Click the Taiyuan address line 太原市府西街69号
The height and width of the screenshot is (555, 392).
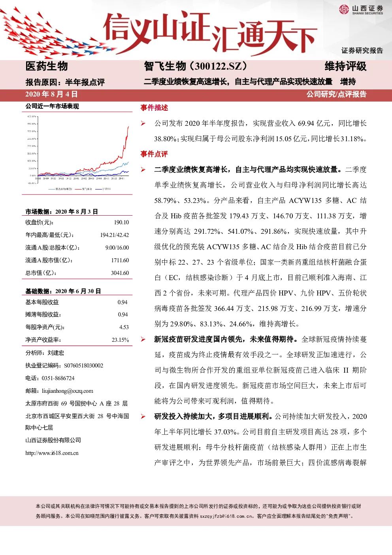click(x=77, y=403)
